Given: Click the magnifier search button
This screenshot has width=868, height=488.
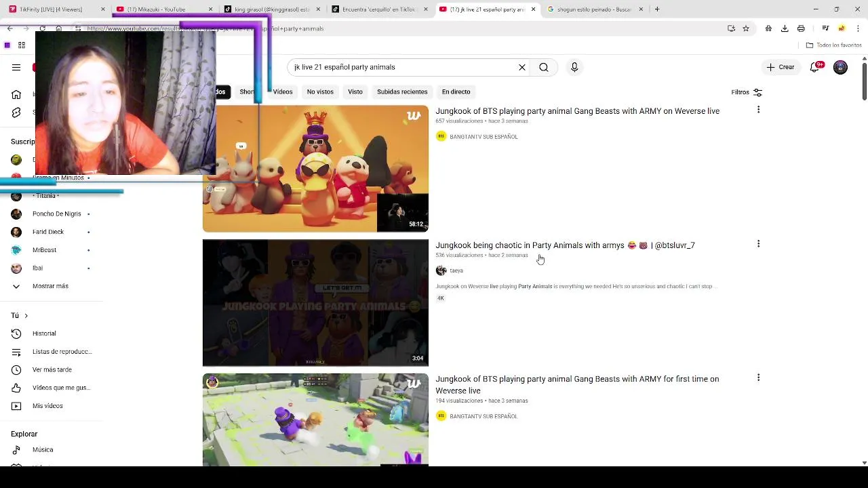Looking at the screenshot, I should (x=544, y=67).
